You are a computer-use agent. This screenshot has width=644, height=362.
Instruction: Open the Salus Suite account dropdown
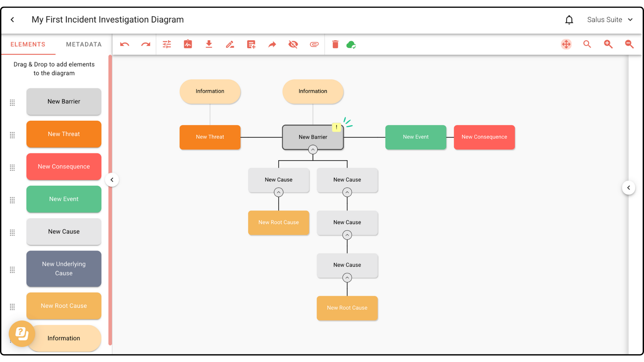click(609, 20)
